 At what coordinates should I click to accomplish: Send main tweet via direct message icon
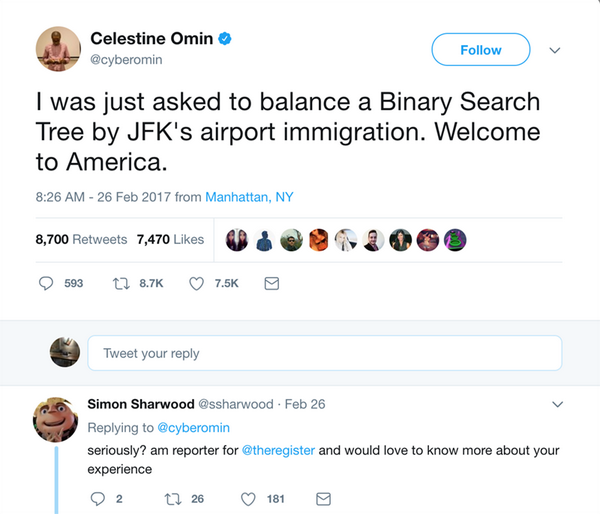[271, 283]
